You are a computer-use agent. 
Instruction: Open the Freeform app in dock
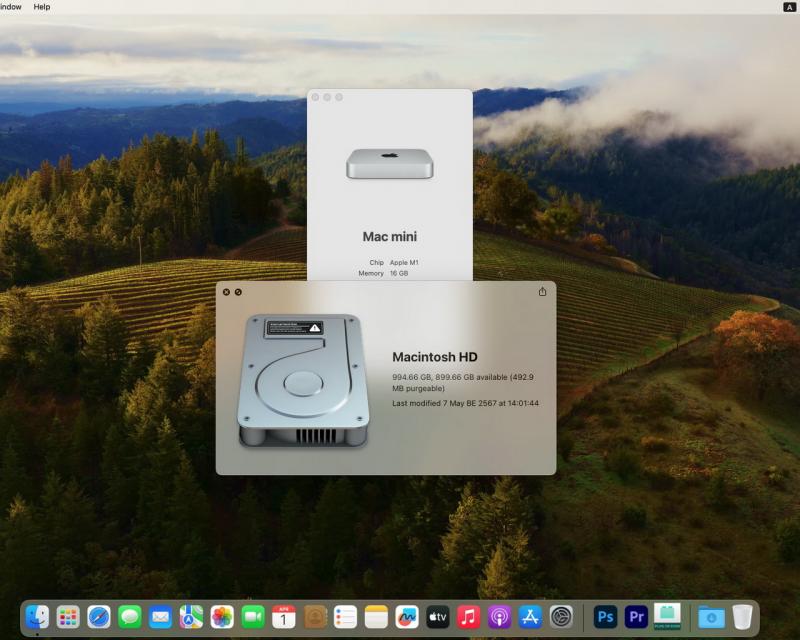point(407,617)
